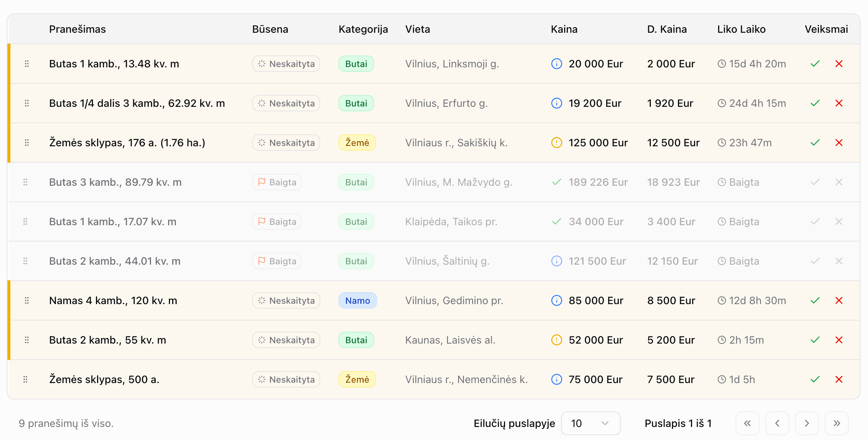The height and width of the screenshot is (440, 868).
Task: Approve the Linksmoji g. flat with green checkmark
Action: pyautogui.click(x=815, y=64)
